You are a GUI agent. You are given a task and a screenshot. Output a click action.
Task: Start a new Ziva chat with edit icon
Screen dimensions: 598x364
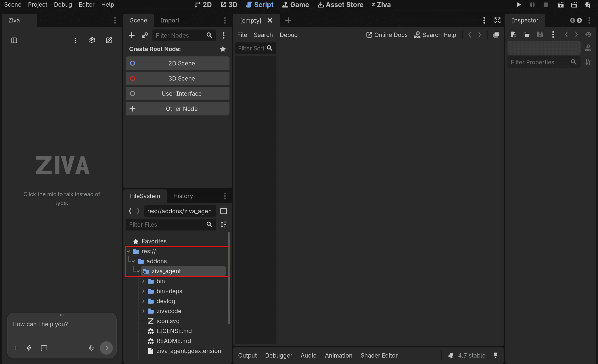[x=109, y=40]
